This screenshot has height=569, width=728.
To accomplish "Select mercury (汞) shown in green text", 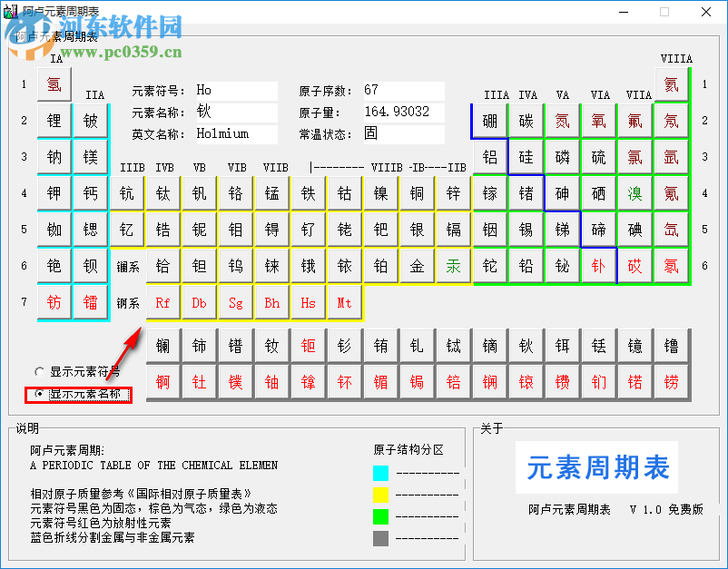I will click(453, 265).
